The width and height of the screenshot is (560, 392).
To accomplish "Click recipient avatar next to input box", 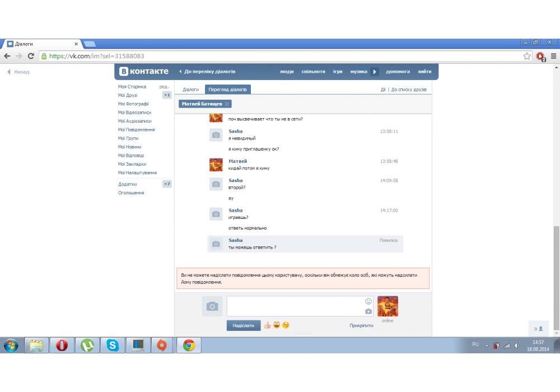I will 388,306.
